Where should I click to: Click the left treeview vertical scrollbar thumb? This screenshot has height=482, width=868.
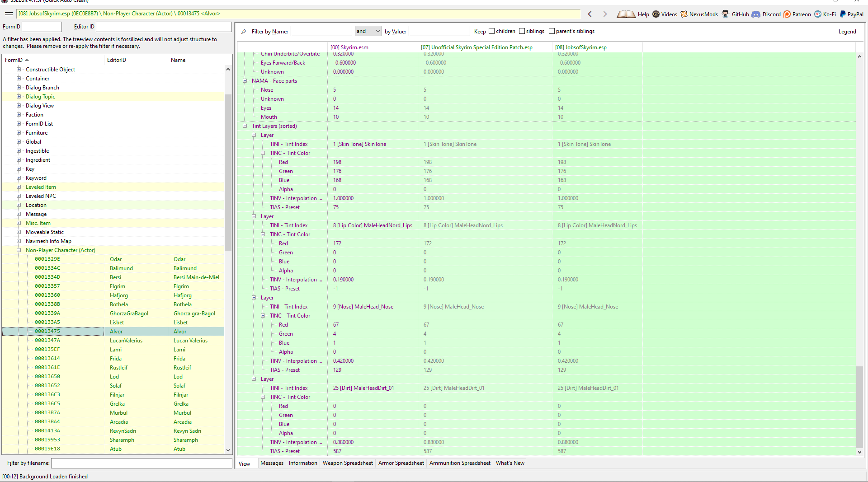click(228, 172)
